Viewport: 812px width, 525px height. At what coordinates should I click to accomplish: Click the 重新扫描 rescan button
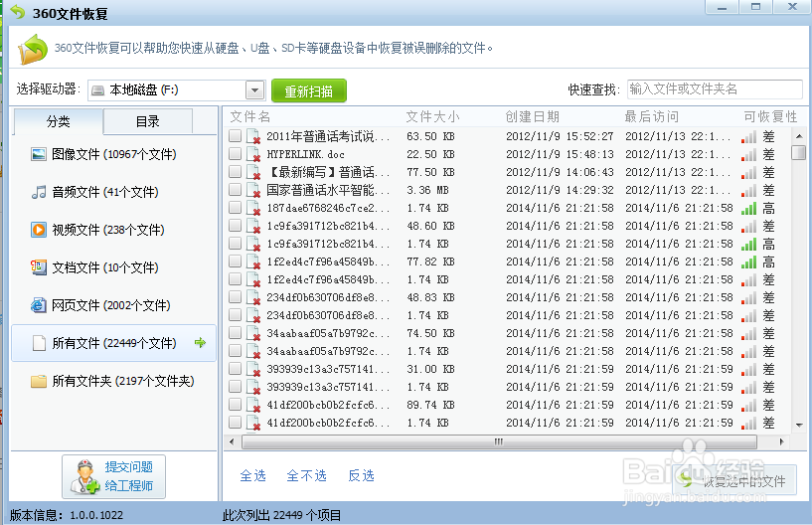tap(309, 91)
